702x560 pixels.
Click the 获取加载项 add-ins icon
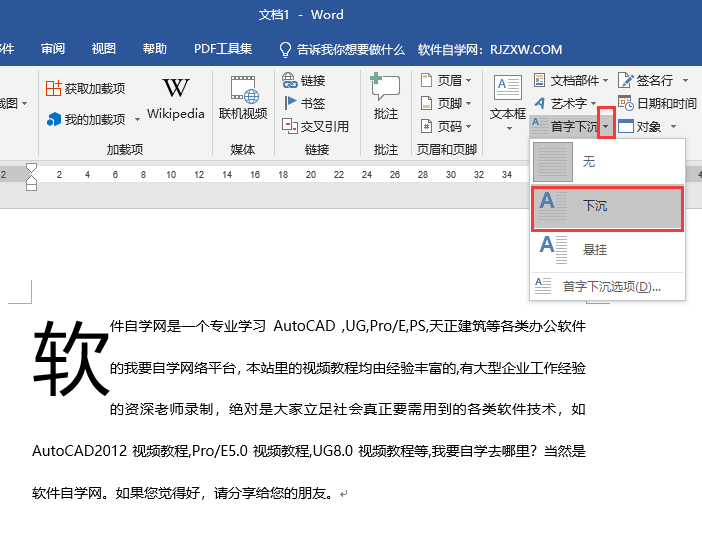53,88
